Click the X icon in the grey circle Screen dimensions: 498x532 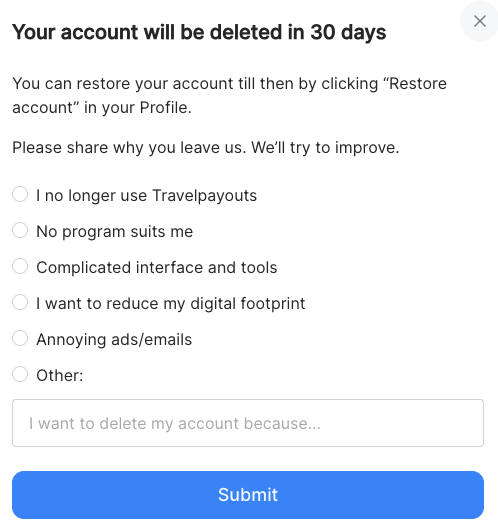click(x=480, y=21)
